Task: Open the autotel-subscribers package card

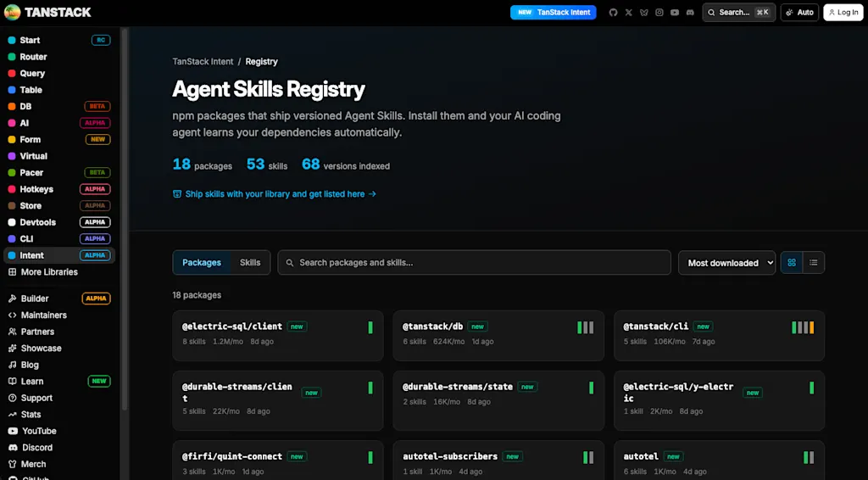Action: [498, 460]
